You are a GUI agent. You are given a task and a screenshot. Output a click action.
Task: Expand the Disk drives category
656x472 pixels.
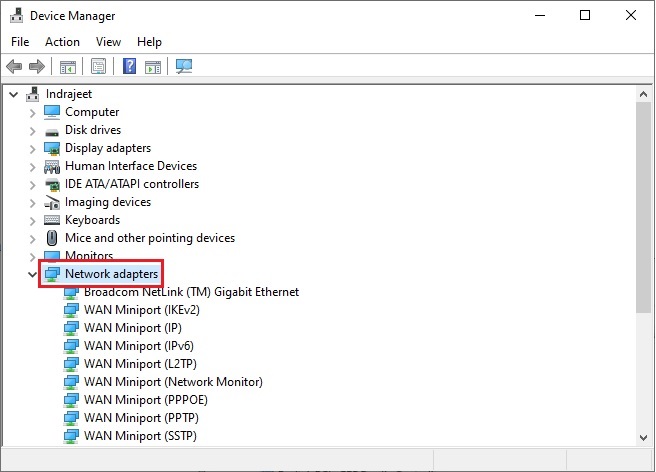tap(33, 131)
